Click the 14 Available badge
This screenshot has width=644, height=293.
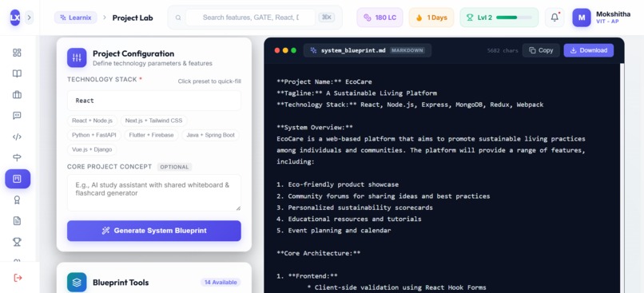tap(221, 283)
